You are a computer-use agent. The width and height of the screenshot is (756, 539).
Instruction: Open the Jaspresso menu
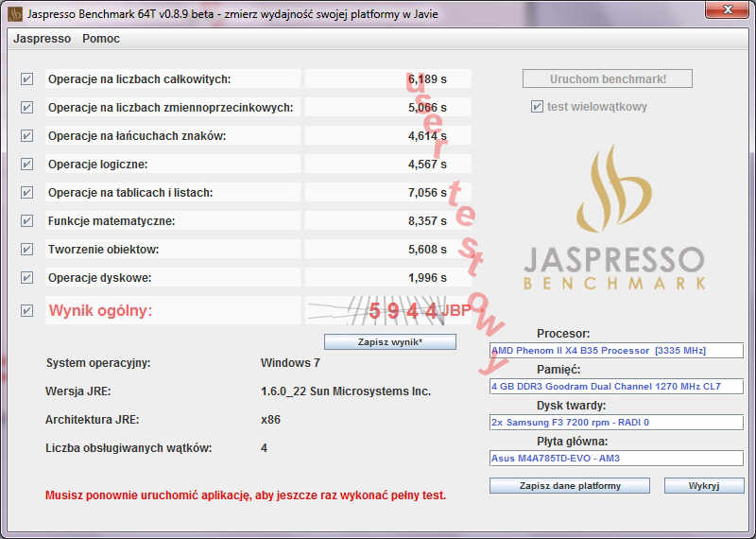pos(42,39)
